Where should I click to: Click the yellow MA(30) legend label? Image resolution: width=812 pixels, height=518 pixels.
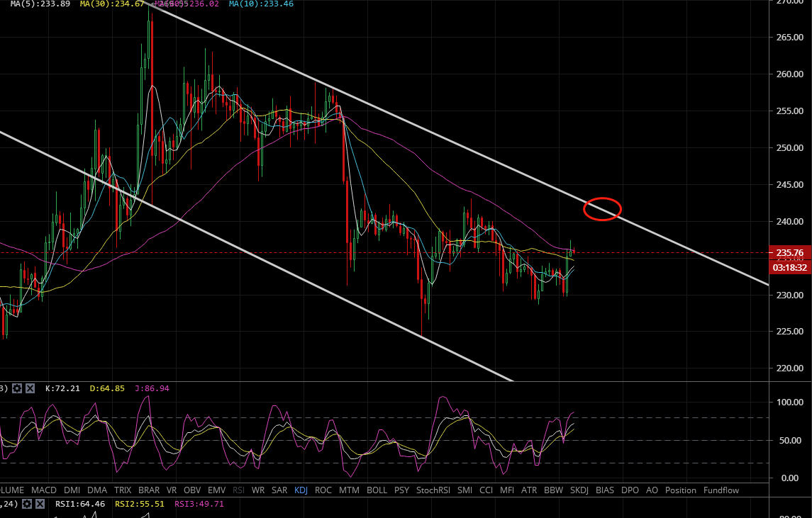[109, 4]
